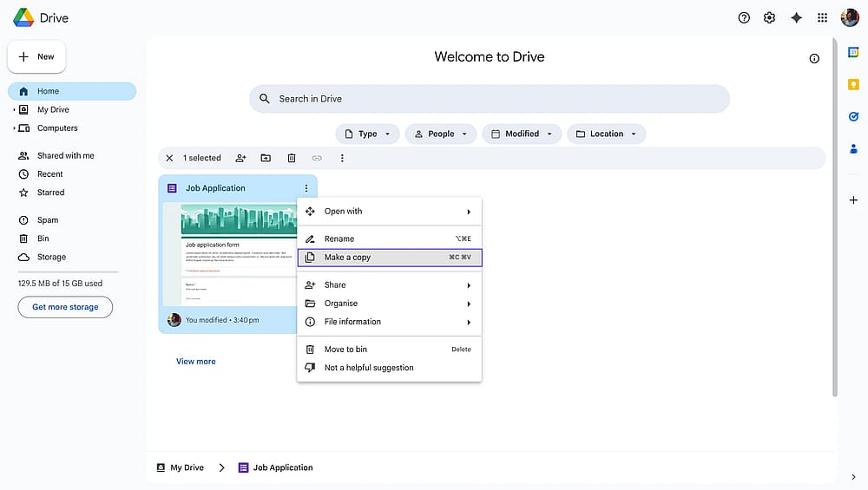Click the Google Drive logo
Viewport: 868px width, 490px height.
(23, 17)
